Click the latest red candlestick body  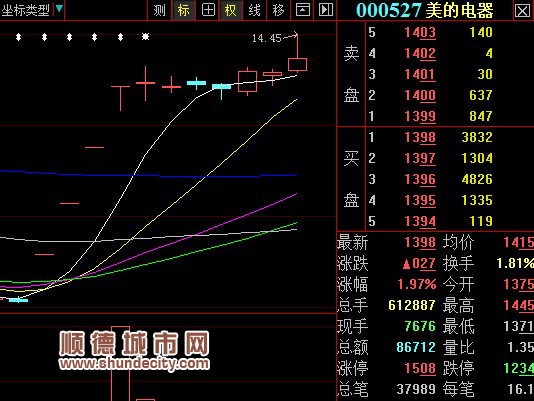pyautogui.click(x=297, y=64)
